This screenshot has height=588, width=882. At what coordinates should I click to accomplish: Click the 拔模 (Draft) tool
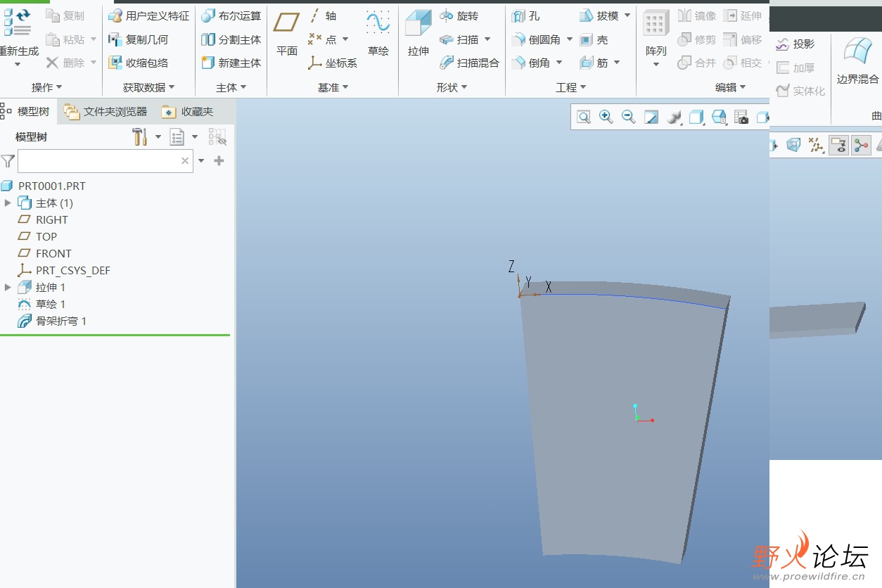point(599,15)
